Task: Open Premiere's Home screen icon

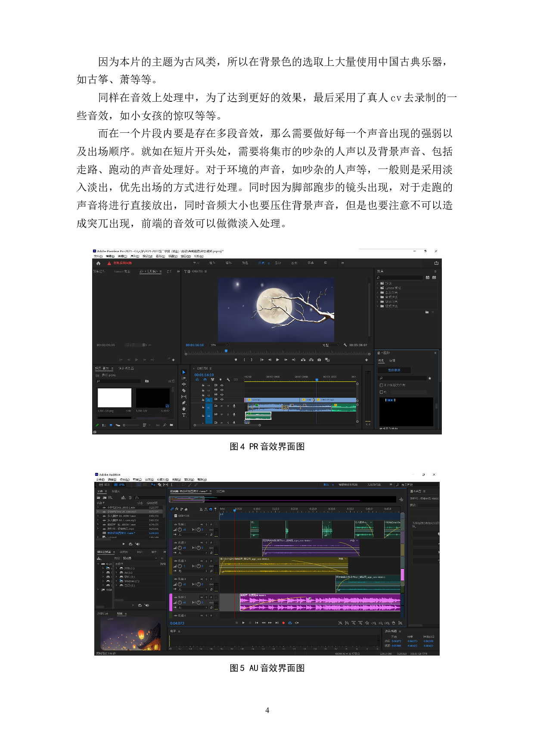Action: point(98,263)
